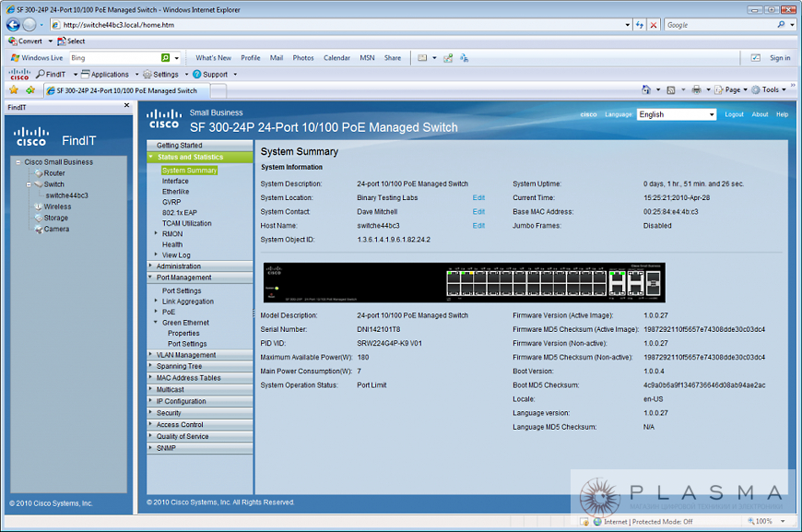Open Properties under Green Ethernet

(x=183, y=333)
